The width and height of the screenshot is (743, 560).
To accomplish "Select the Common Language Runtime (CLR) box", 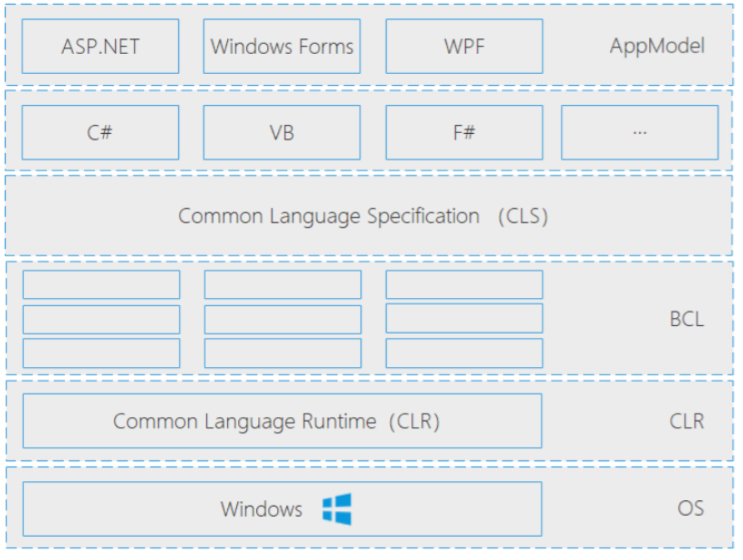I will [x=282, y=421].
